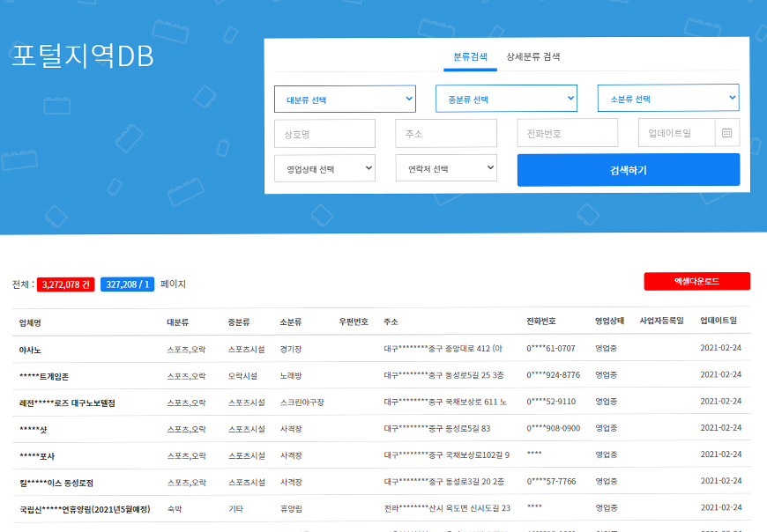Click the 3,272,078 건 total badge
The width and height of the screenshot is (767, 532).
click(x=65, y=284)
